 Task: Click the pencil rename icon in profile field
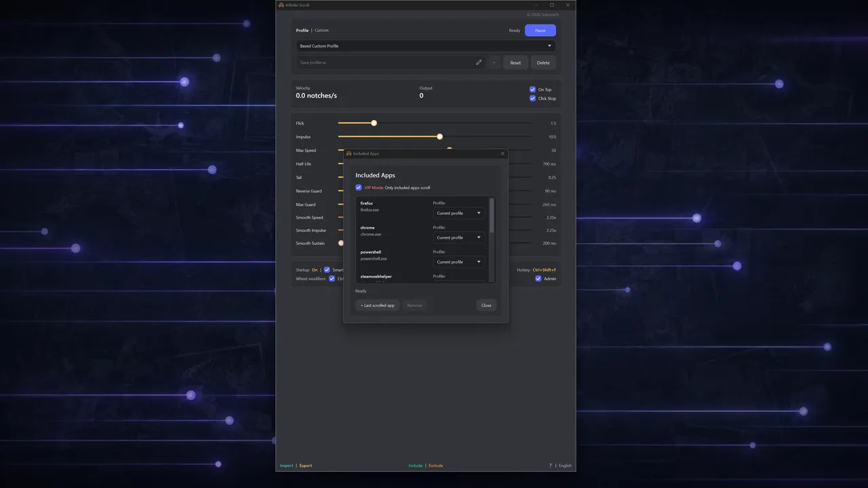tap(479, 62)
